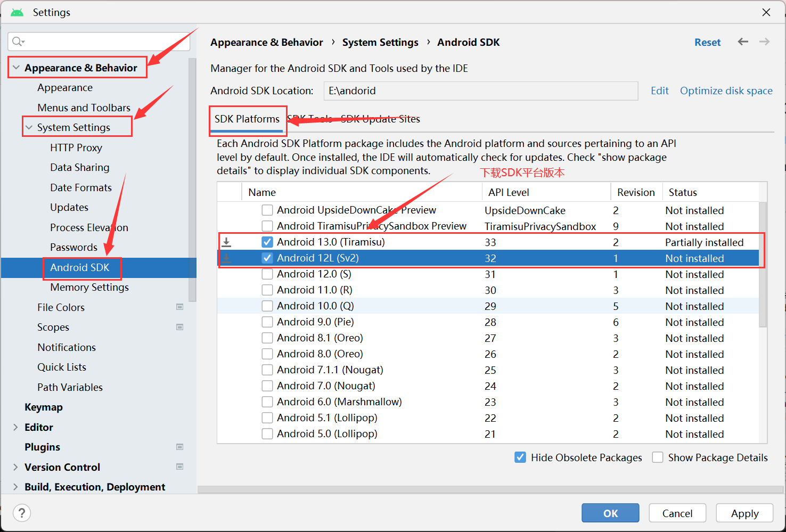Toggle Hide Obsolete Packages checkbox
786x532 pixels.
point(520,457)
